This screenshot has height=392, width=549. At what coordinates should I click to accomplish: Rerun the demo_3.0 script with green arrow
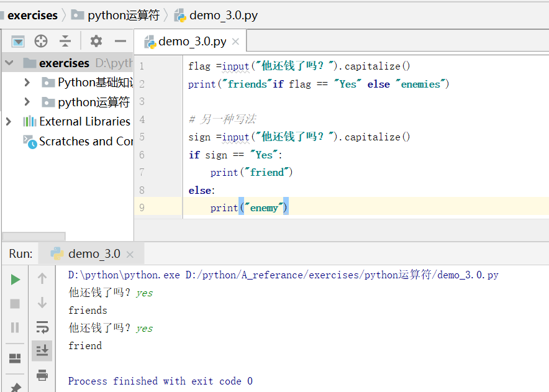point(15,278)
